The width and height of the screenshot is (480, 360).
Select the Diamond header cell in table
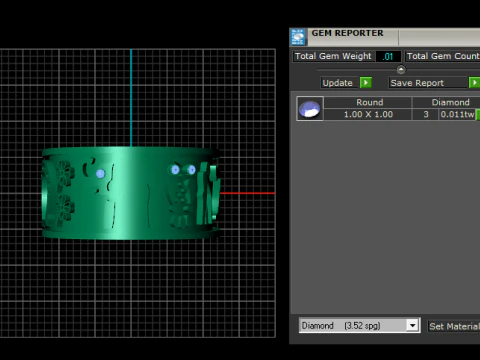tap(447, 102)
